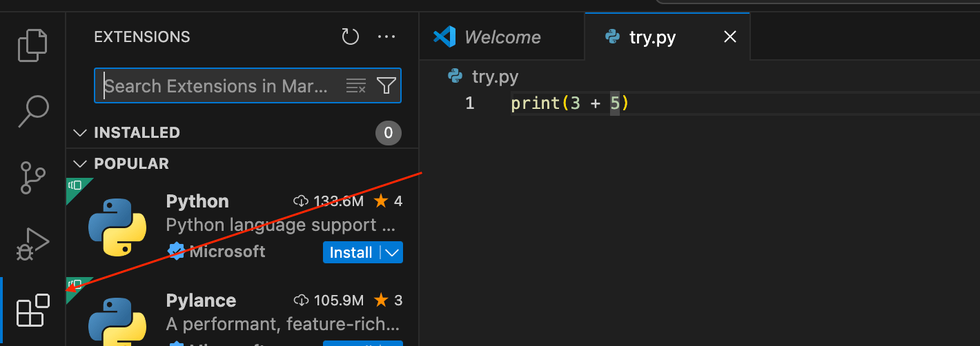Close the try.py tab
980x346 pixels.
(x=729, y=37)
